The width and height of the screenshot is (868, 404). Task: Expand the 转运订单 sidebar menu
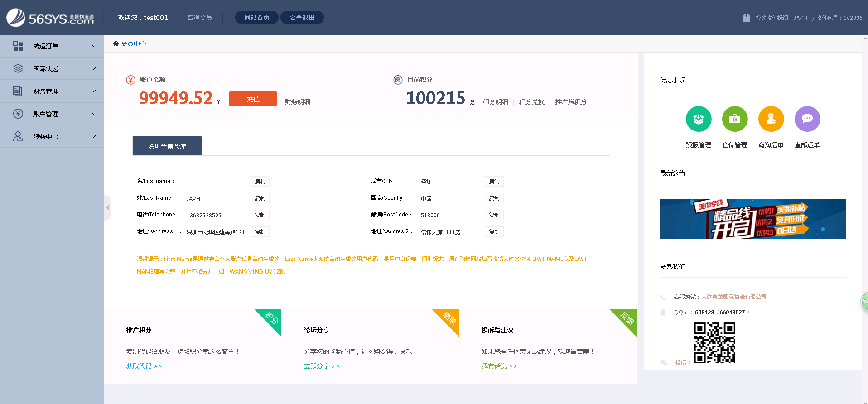click(52, 46)
